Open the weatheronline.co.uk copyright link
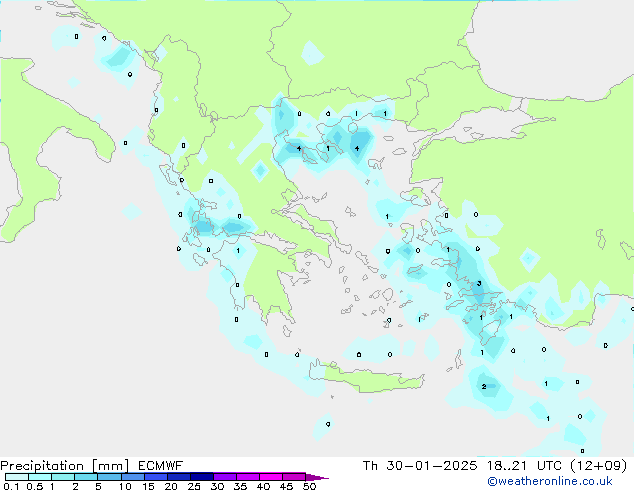This screenshot has width=634, height=490. (x=550, y=481)
